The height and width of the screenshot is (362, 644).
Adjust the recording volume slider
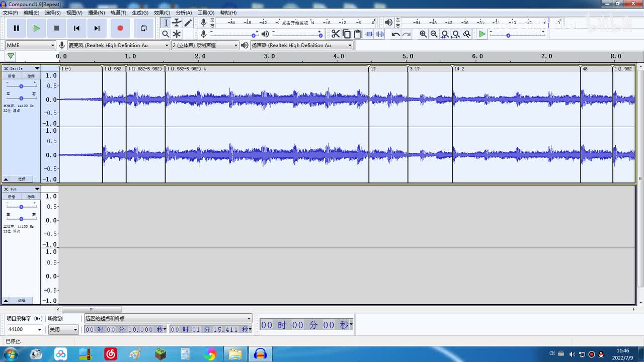click(234, 35)
